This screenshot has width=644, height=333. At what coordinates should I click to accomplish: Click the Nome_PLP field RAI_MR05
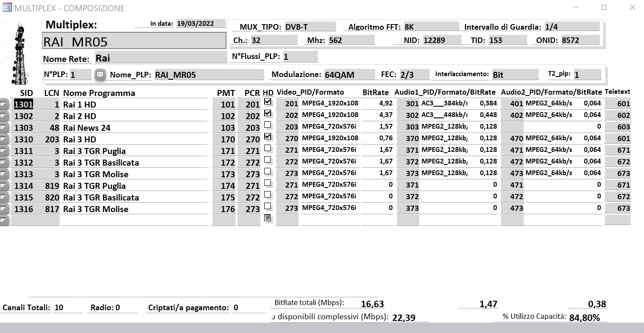click(x=209, y=74)
